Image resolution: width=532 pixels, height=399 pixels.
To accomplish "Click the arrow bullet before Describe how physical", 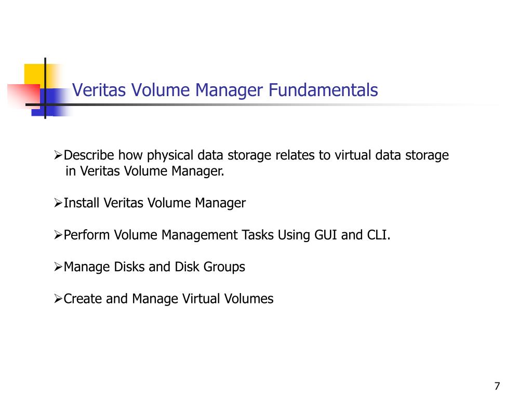I will [58, 155].
